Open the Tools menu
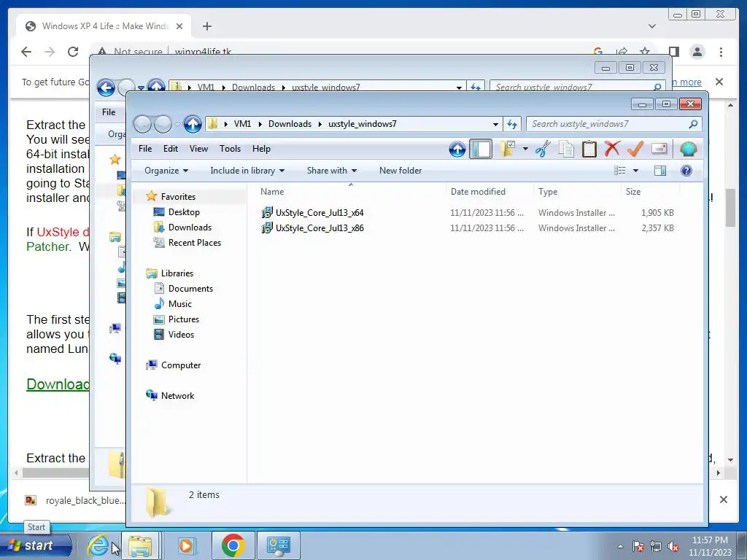Screen dimensions: 747x560 point(230,149)
